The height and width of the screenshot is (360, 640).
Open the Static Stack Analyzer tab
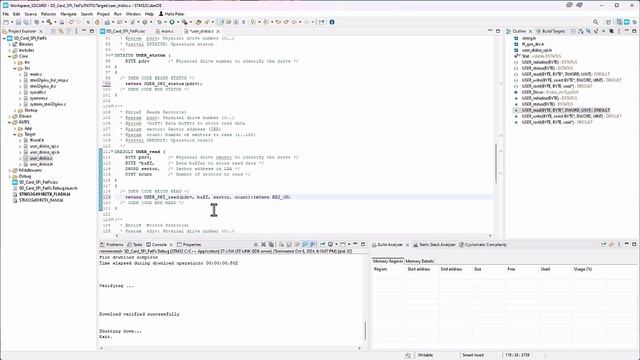(x=434, y=244)
